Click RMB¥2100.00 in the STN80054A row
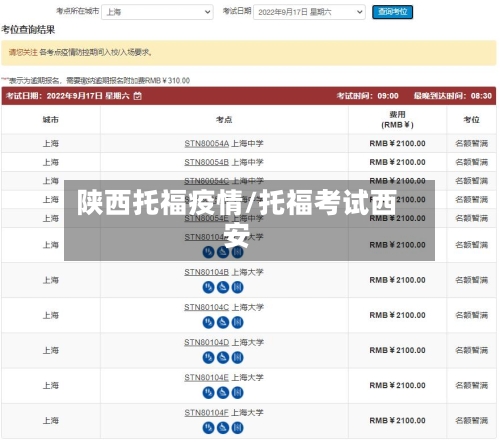500x442 pixels. (x=397, y=144)
